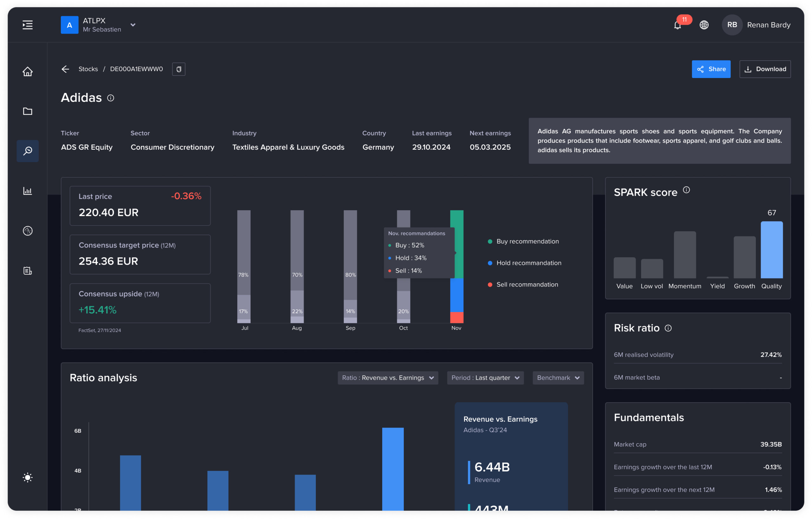
Task: Click the globe language icon
Action: (x=704, y=25)
